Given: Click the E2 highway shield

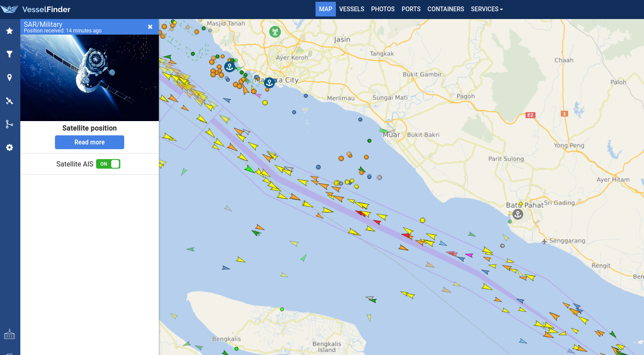Looking at the screenshot, I should 530,115.
